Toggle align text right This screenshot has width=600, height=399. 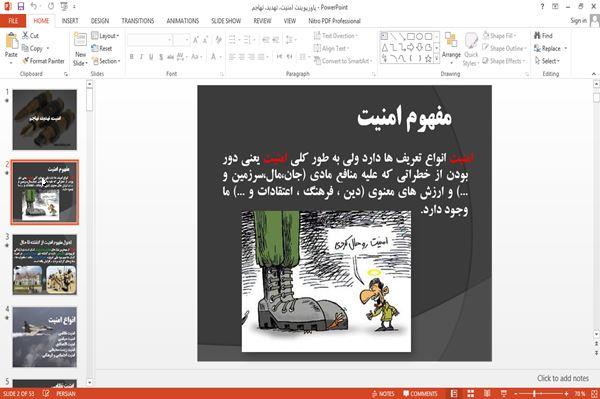click(x=251, y=57)
